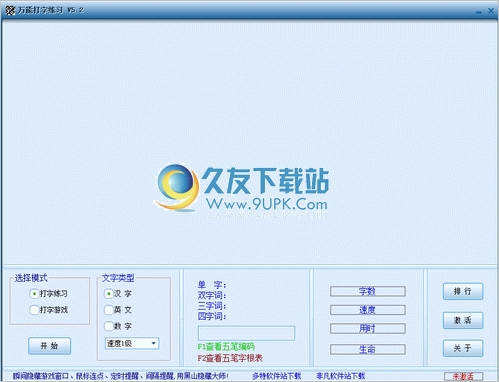
Task: Click the 四字词 label
Action: tap(212, 316)
